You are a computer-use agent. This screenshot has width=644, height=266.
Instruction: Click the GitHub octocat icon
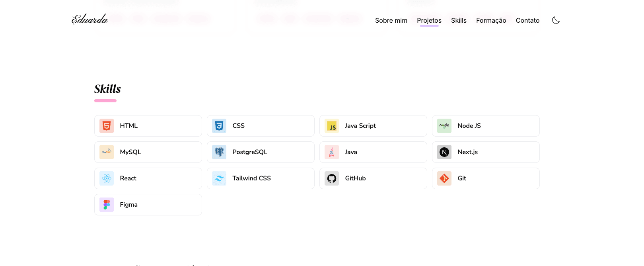pos(332,178)
